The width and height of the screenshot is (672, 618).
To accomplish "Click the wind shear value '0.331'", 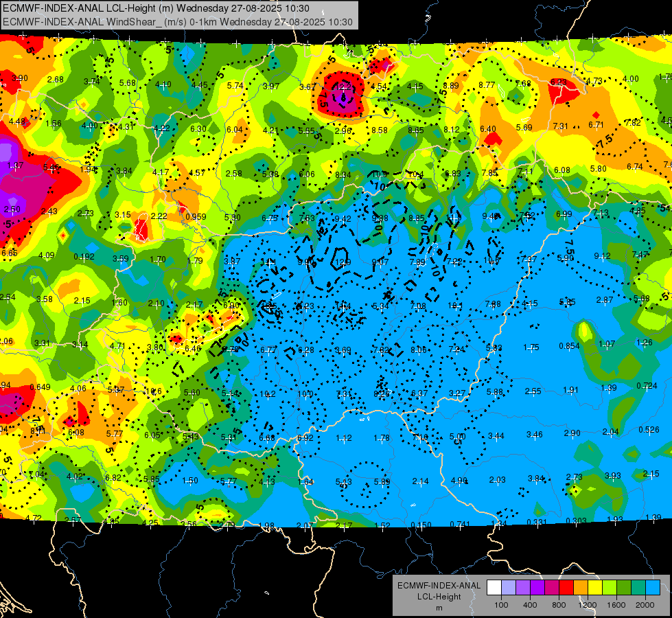I will (x=537, y=522).
